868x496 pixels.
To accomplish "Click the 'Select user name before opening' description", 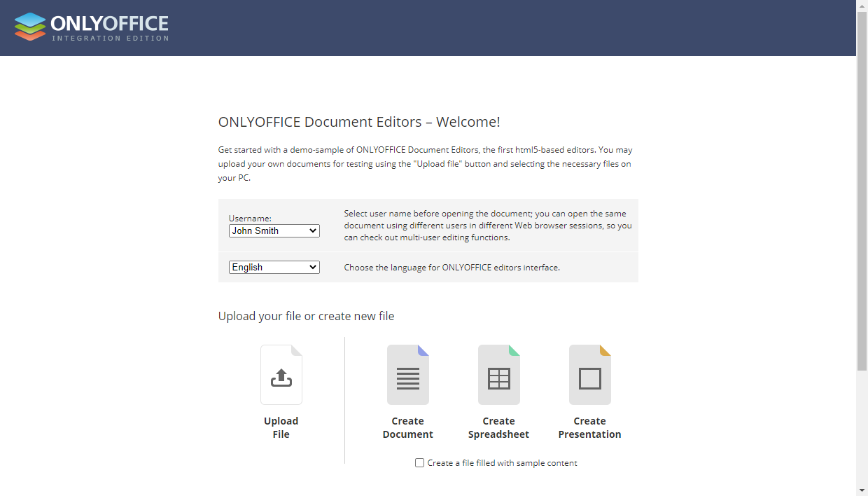I will [x=488, y=226].
